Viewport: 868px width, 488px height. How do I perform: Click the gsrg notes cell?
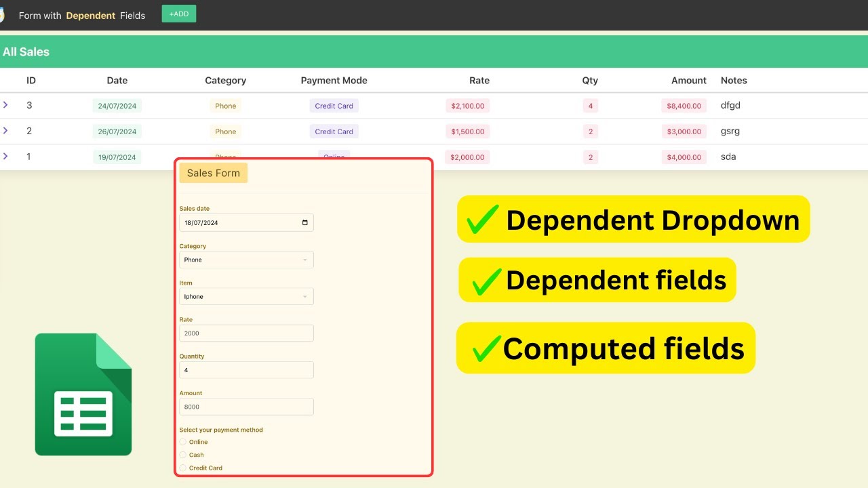click(x=730, y=131)
